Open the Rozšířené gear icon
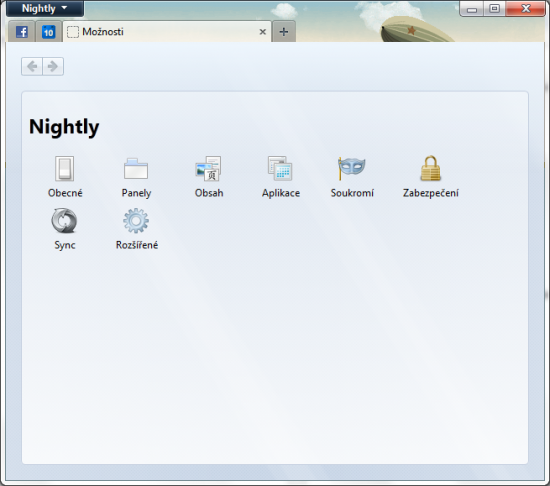Screen dimensions: 550x486 [136, 221]
